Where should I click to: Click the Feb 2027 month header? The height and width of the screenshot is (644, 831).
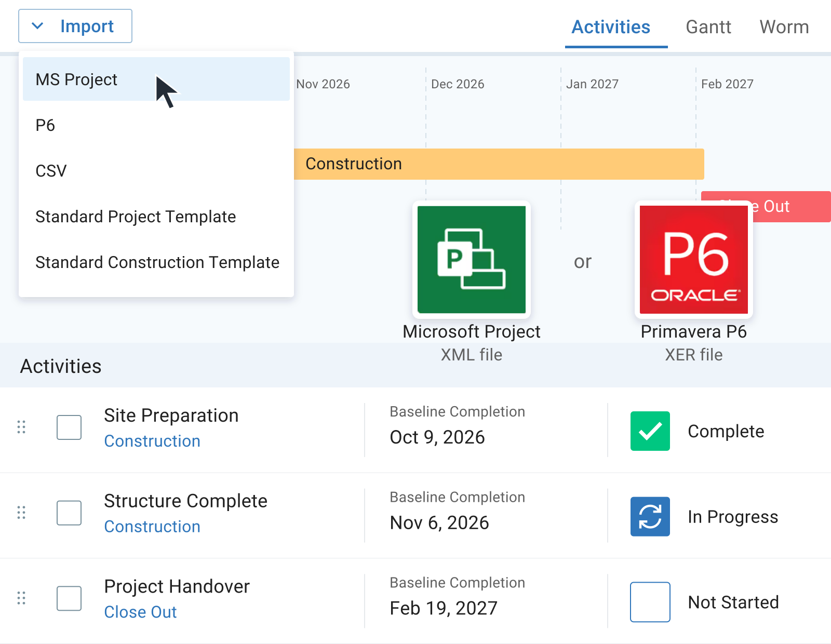727,84
